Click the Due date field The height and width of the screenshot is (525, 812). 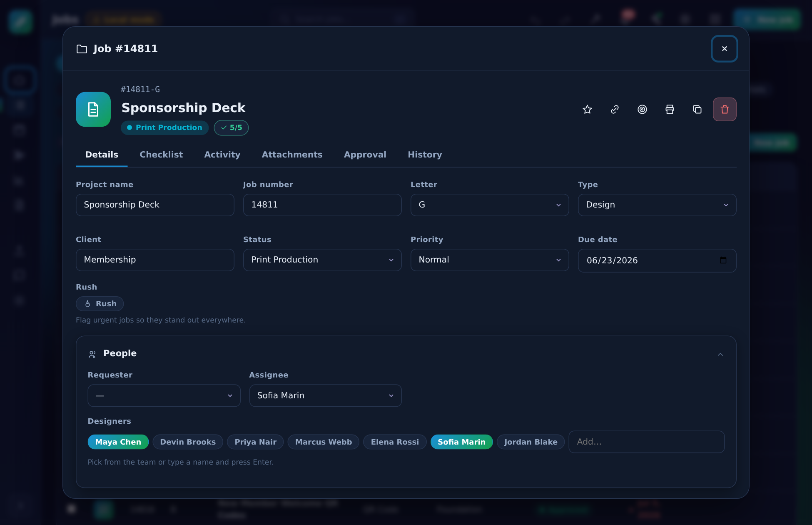click(x=657, y=260)
